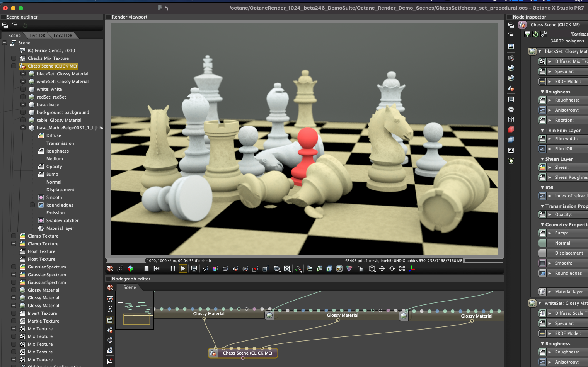Click the green reload mesh icon in inspector

click(x=536, y=34)
